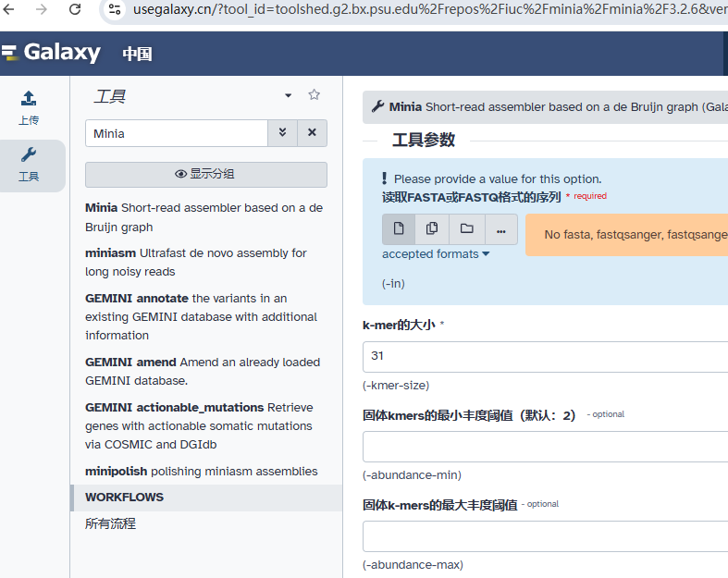Click the 工具 panel heading

[110, 96]
